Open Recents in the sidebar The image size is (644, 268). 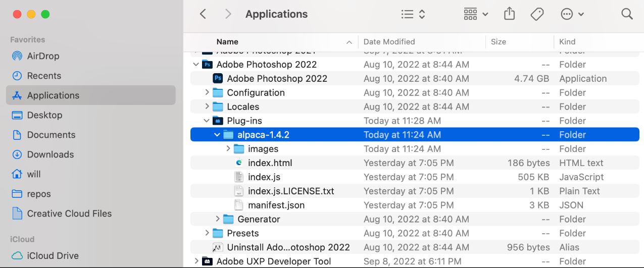[x=90, y=76]
